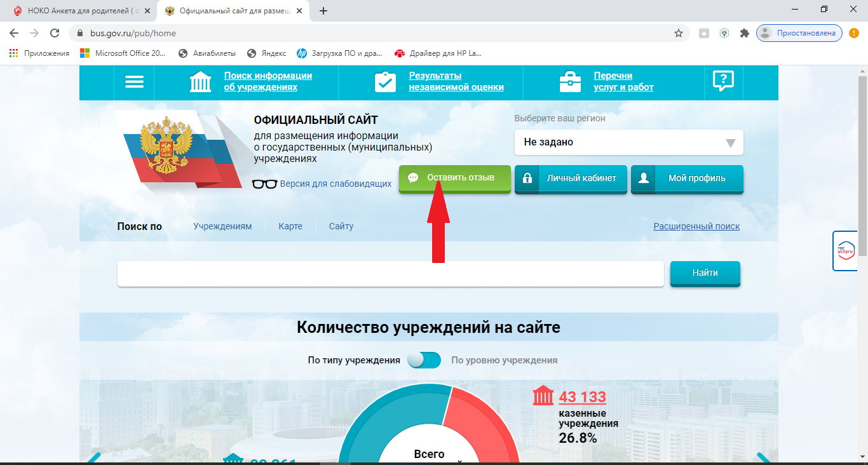Screen dimensions: 868x465
Task: Click the institution building icon in header
Action: click(201, 82)
